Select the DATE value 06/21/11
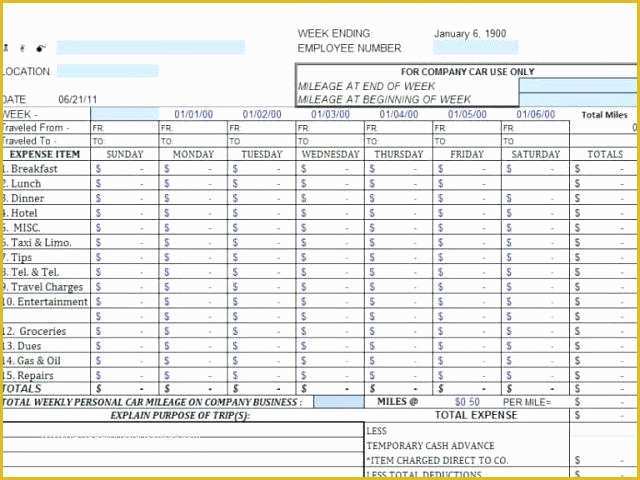 coord(78,99)
